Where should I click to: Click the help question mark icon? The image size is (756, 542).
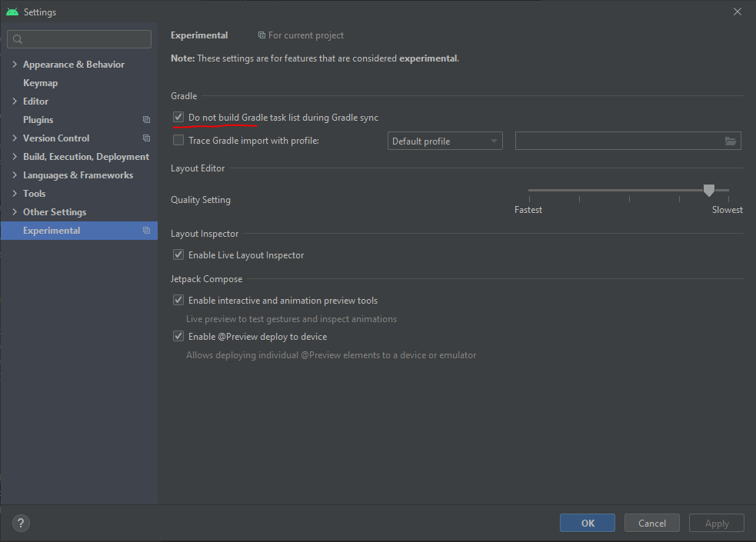coord(20,523)
